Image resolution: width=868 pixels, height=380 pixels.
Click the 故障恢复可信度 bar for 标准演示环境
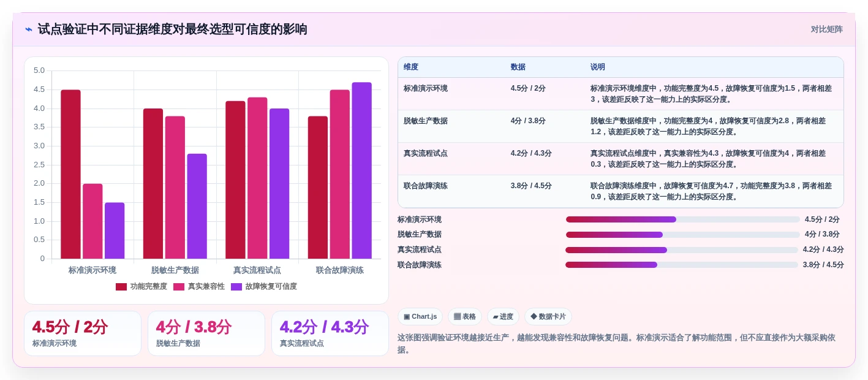pos(115,230)
